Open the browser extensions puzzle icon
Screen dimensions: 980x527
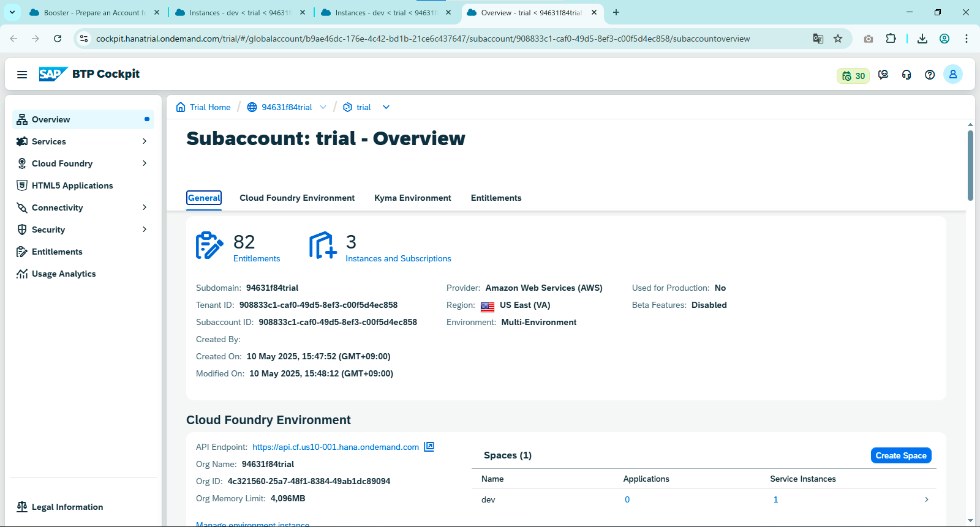tap(891, 39)
